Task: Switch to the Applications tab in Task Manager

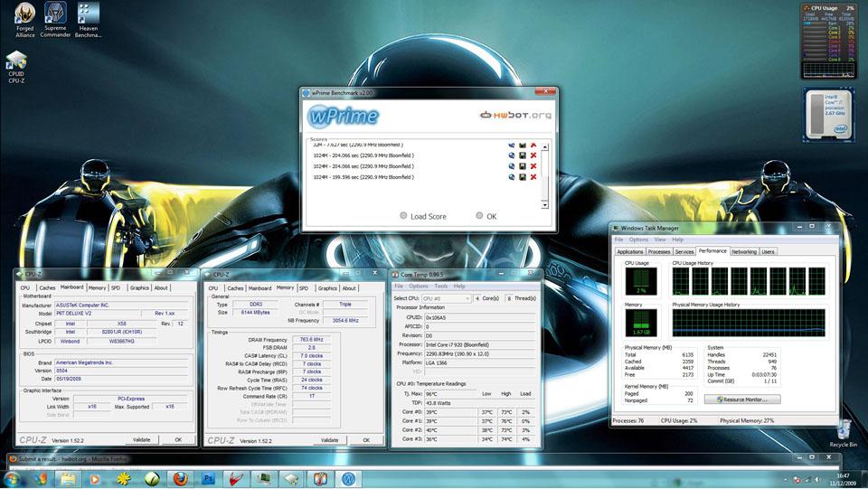Action: click(630, 251)
